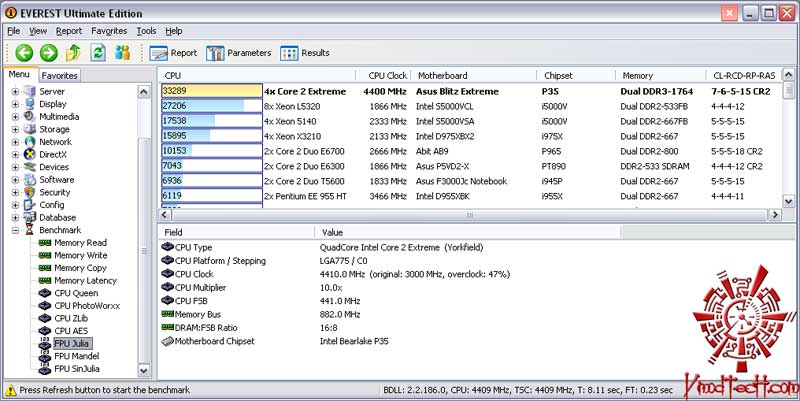Sort by Chipset column header
Screen dimensions: 800x401
click(x=576, y=76)
